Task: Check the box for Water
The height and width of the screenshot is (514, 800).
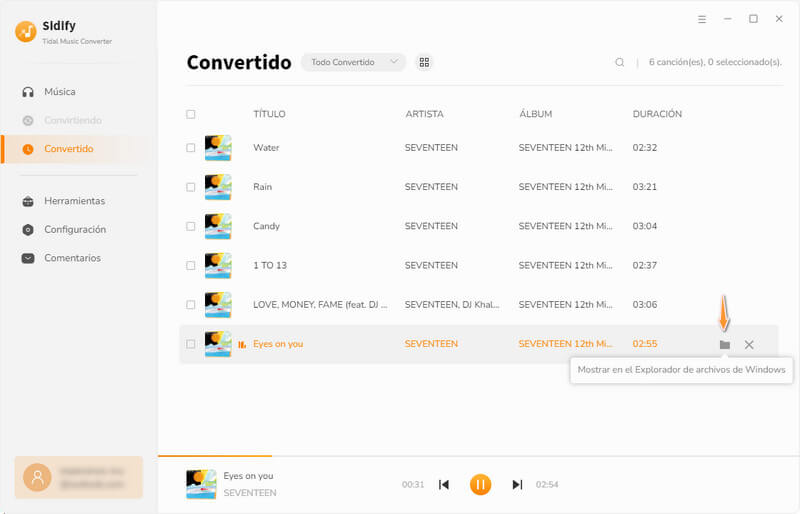Action: (191, 148)
